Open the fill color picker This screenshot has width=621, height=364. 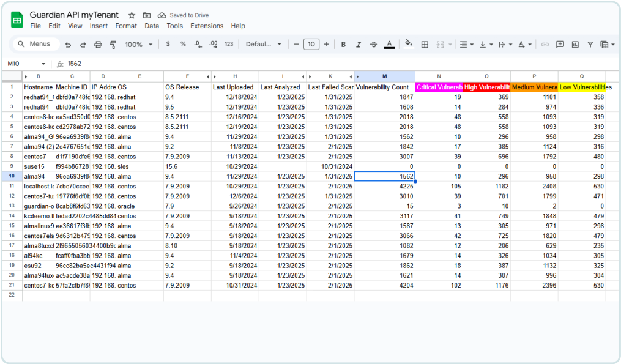tap(408, 45)
